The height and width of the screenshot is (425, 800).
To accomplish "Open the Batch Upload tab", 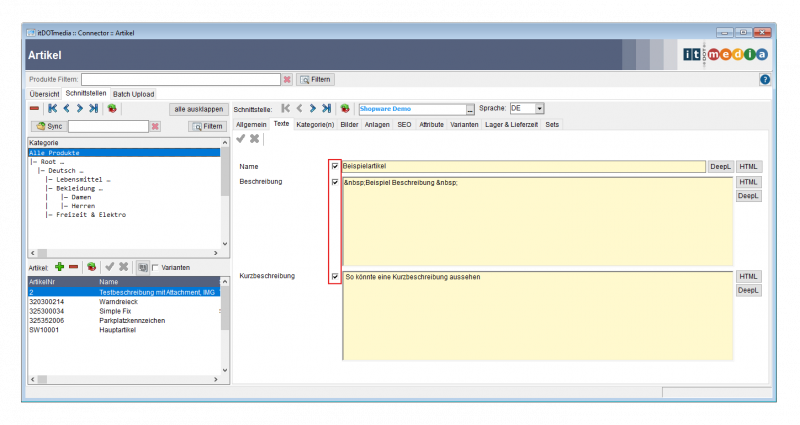I will (133, 93).
